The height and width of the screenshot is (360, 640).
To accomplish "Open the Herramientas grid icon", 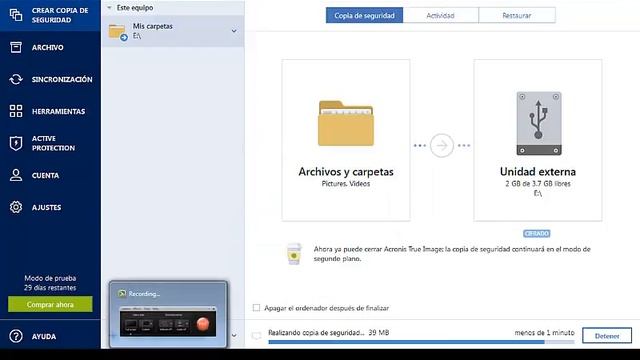I will [x=16, y=111].
